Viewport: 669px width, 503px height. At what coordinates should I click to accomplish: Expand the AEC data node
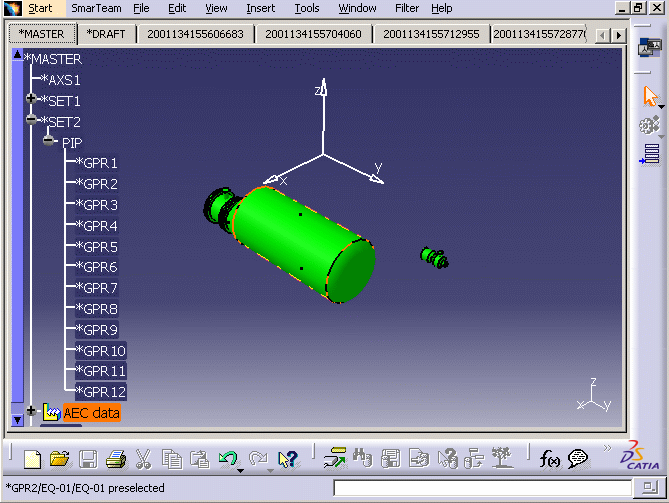click(31, 410)
